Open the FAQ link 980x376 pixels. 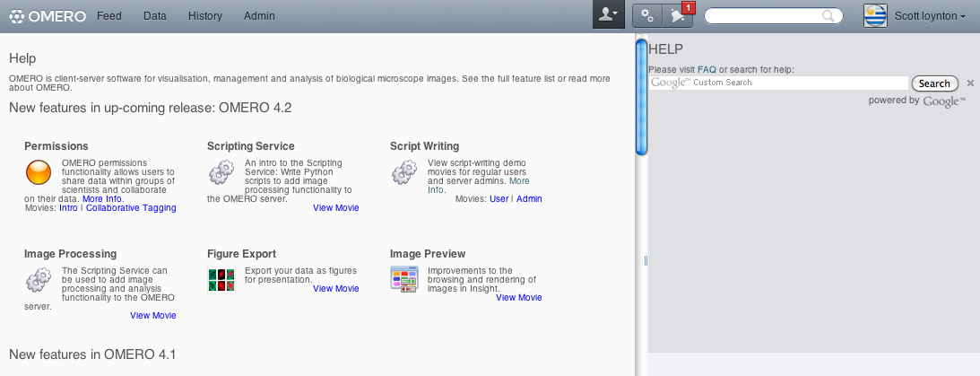pos(707,69)
